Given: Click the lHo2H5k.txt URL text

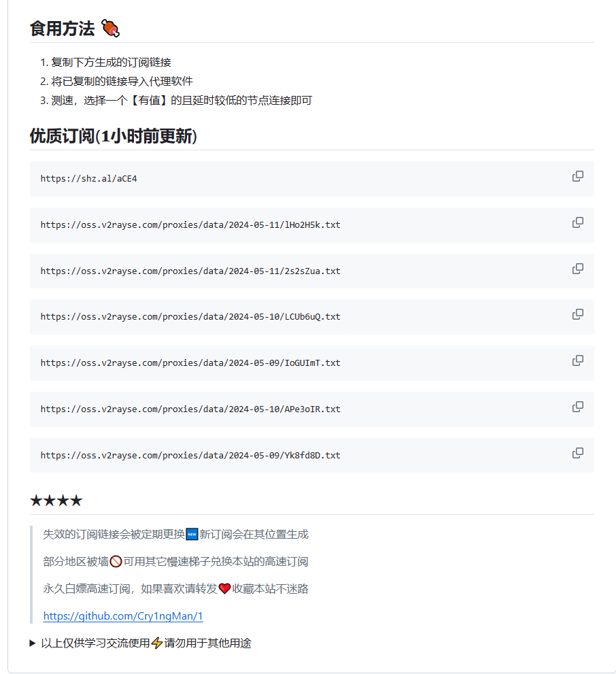Looking at the screenshot, I should tap(190, 225).
